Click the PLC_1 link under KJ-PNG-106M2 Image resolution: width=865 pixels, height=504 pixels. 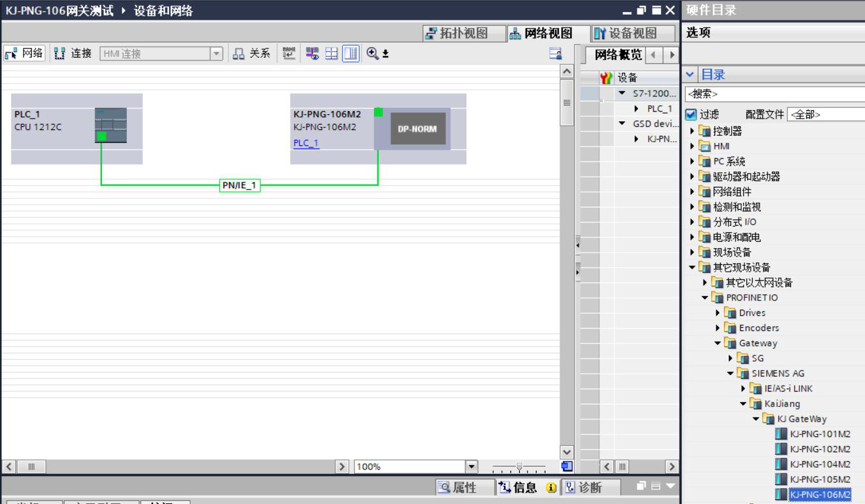pyautogui.click(x=306, y=143)
